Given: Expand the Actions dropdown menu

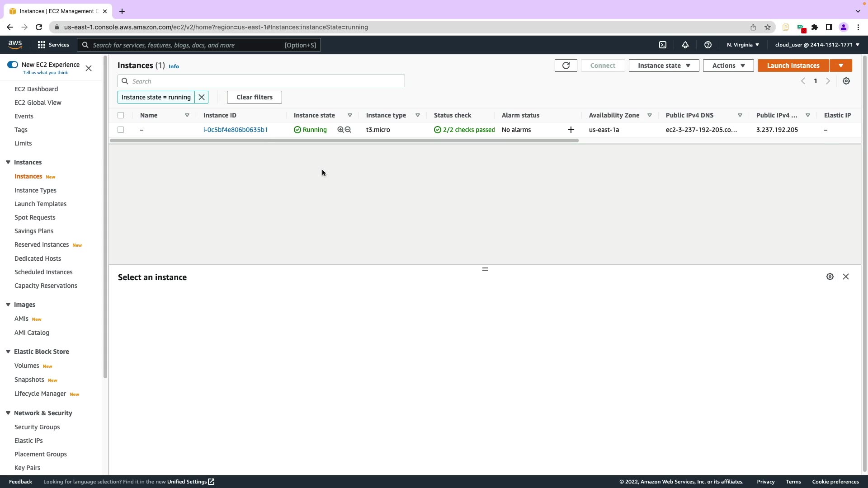Looking at the screenshot, I should (728, 66).
